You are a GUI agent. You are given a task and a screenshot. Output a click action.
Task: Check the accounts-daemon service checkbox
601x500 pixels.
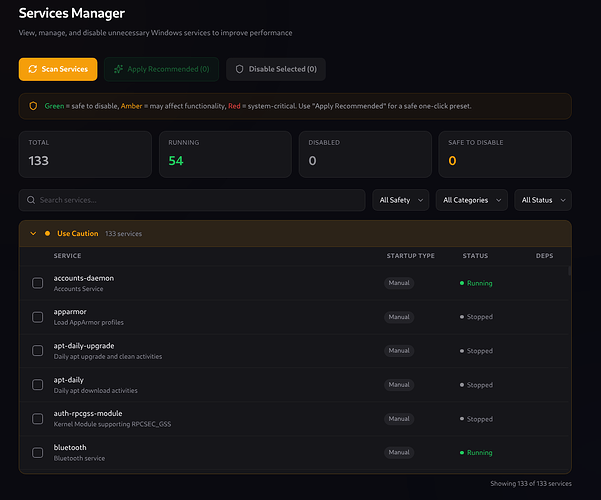[x=38, y=283]
